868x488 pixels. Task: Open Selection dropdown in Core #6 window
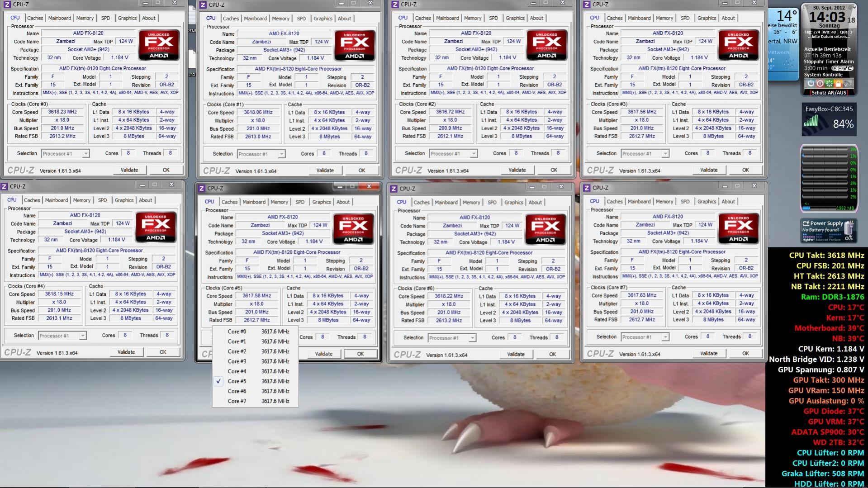click(452, 338)
